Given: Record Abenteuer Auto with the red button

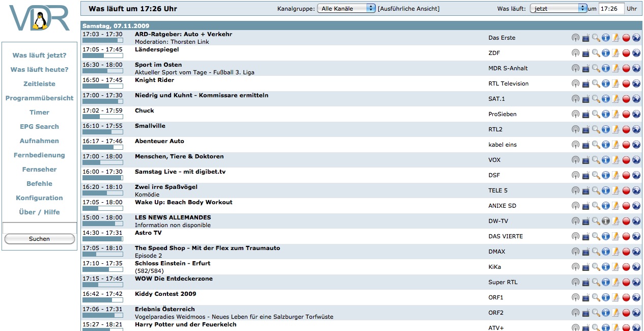Looking at the screenshot, I should [x=626, y=145].
